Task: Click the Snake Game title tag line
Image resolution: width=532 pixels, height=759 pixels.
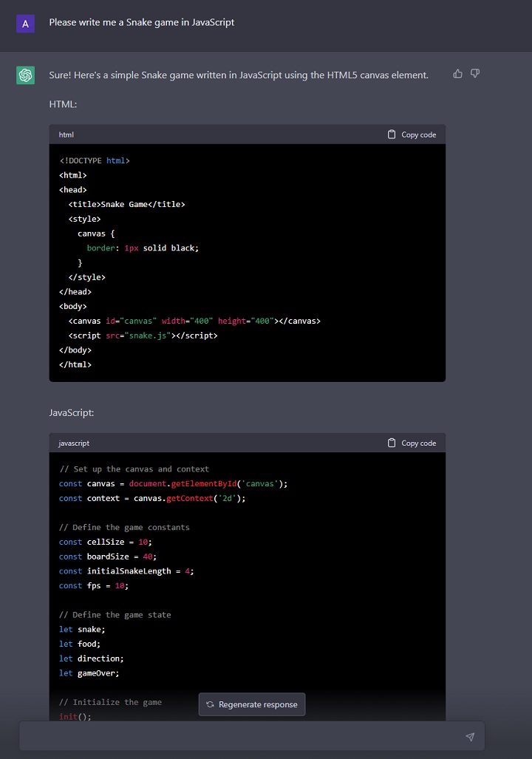Action: point(126,204)
